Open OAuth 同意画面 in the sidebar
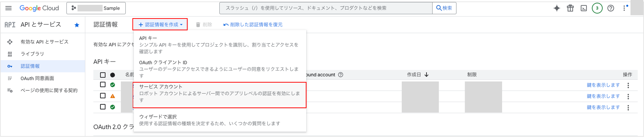The image size is (644, 137). point(37,78)
